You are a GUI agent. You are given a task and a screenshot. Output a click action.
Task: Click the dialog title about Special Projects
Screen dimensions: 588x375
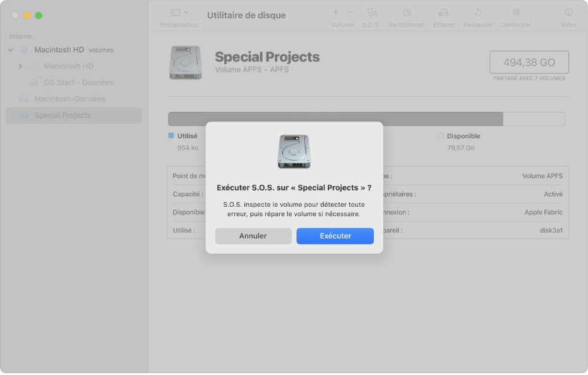(x=294, y=188)
